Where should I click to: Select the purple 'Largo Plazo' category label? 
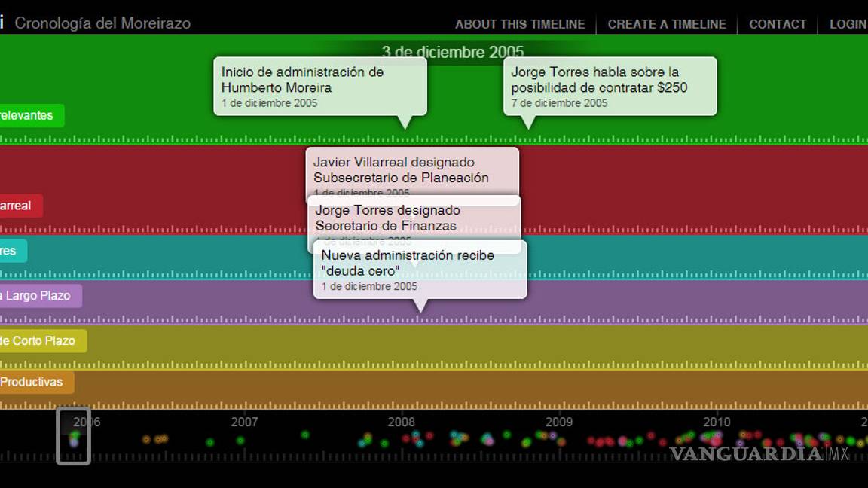38,296
